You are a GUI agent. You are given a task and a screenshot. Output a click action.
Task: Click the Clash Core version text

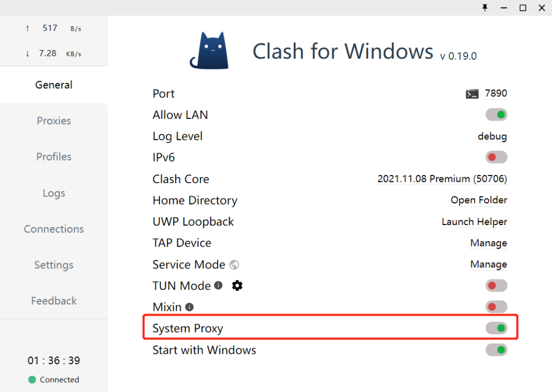point(442,179)
